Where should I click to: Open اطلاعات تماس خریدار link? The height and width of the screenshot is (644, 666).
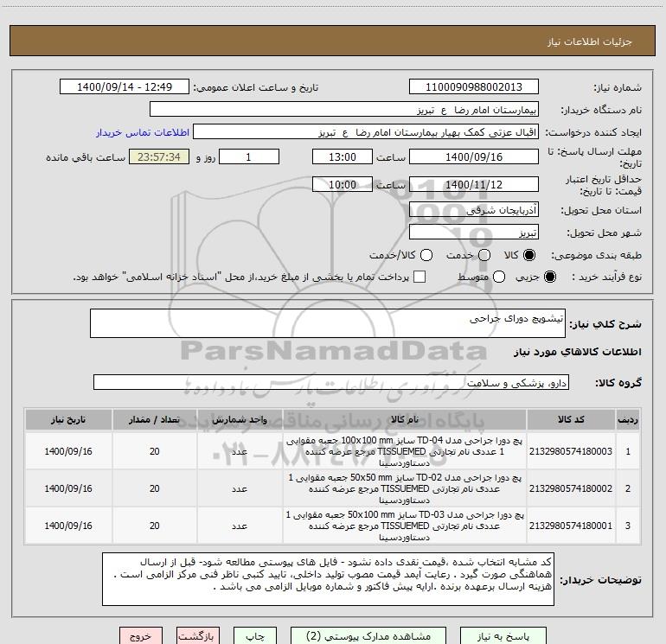[x=143, y=132]
